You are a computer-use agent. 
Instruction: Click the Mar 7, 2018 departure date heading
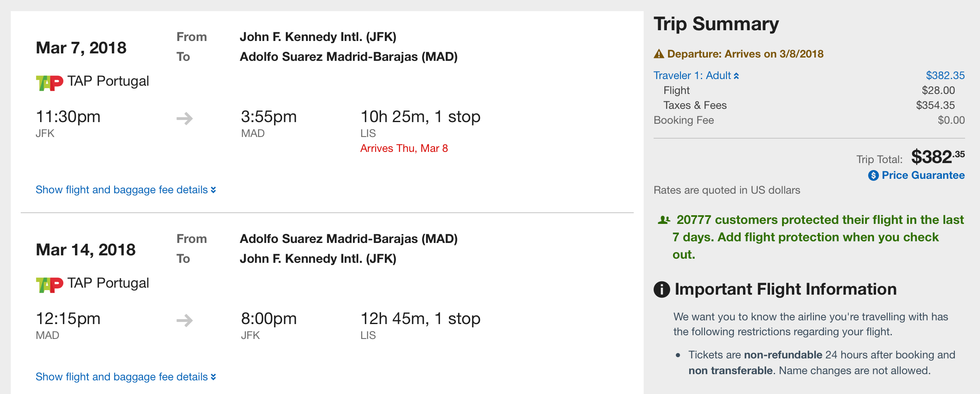pos(81,48)
